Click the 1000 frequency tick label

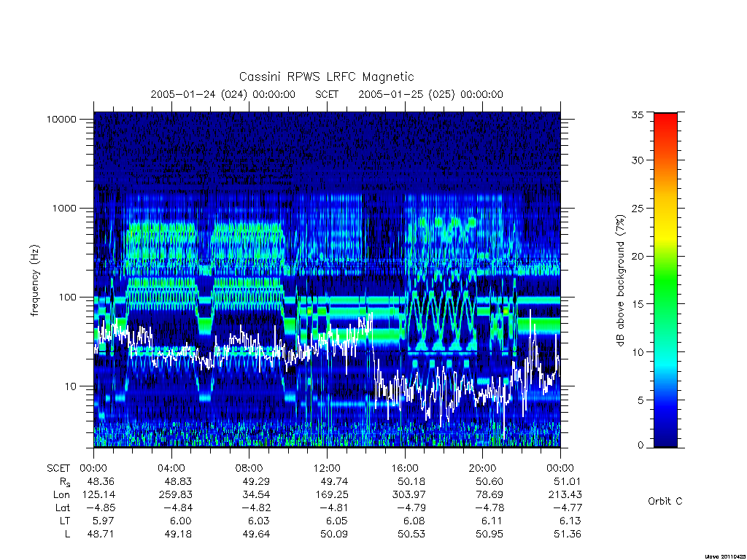click(64, 209)
